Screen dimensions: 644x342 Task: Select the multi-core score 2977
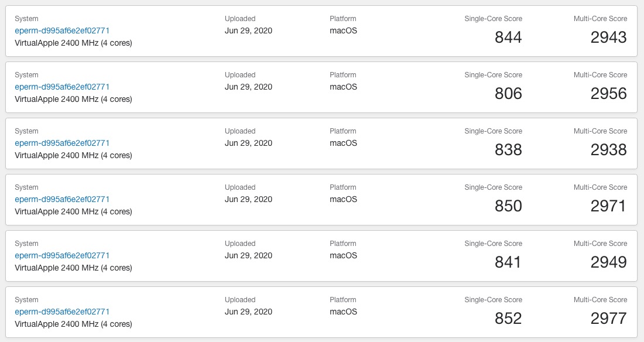(609, 319)
